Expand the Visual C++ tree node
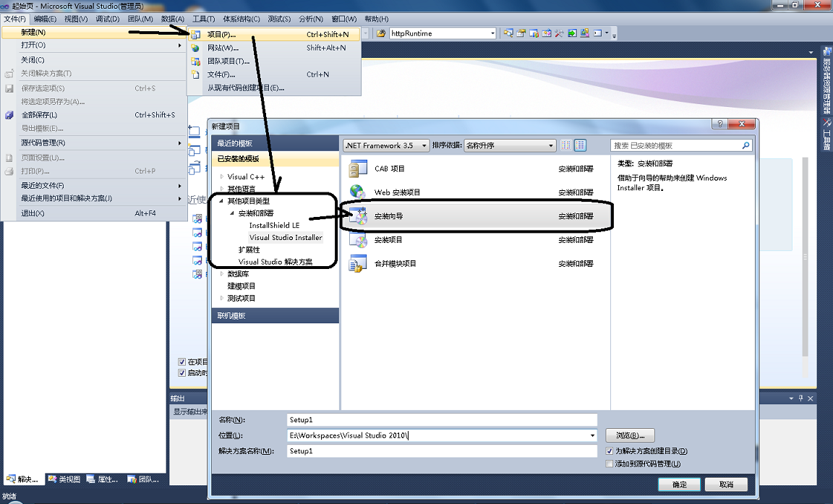The image size is (833, 504). (221, 176)
